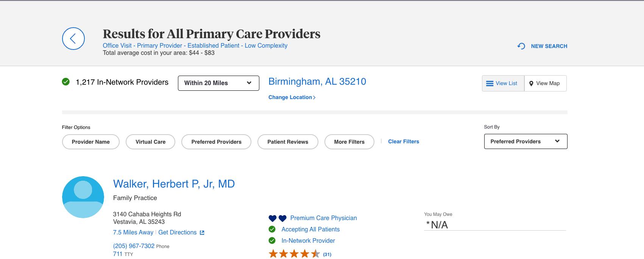Expand the More Filters options
Image resolution: width=644 pixels, height=259 pixels.
pos(349,142)
